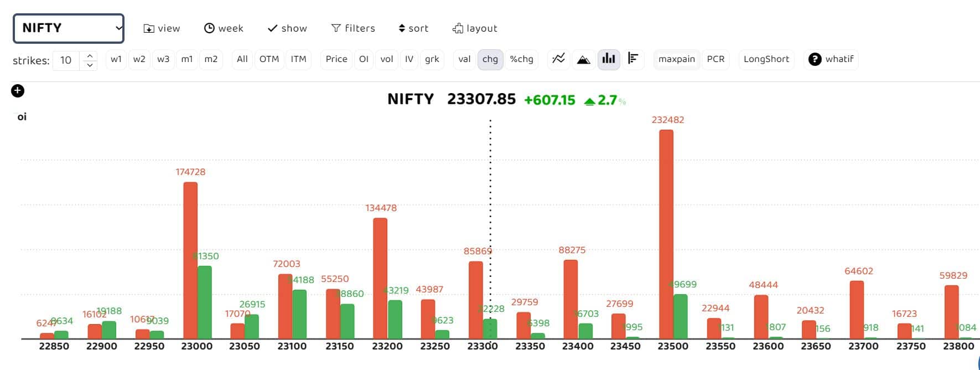Click the 232482 value label
The height and width of the screenshot is (370, 980).
coord(668,120)
